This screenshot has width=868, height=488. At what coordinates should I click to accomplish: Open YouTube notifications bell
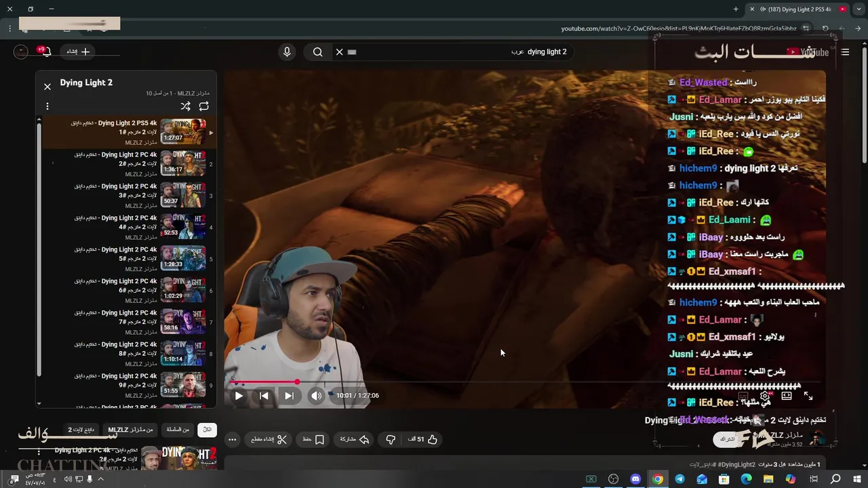pos(45,52)
